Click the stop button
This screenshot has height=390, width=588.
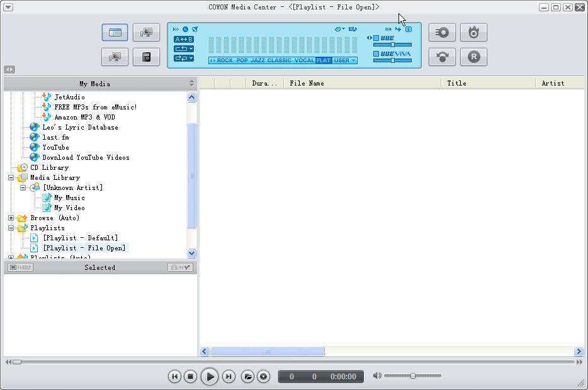pos(191,377)
